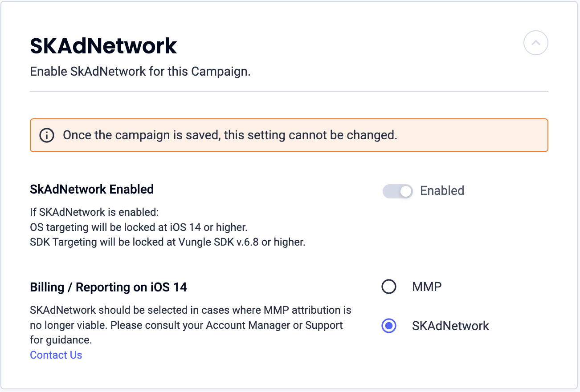Click the MMP attribution guidance paragraph
This screenshot has height=392, width=580.
[191, 325]
